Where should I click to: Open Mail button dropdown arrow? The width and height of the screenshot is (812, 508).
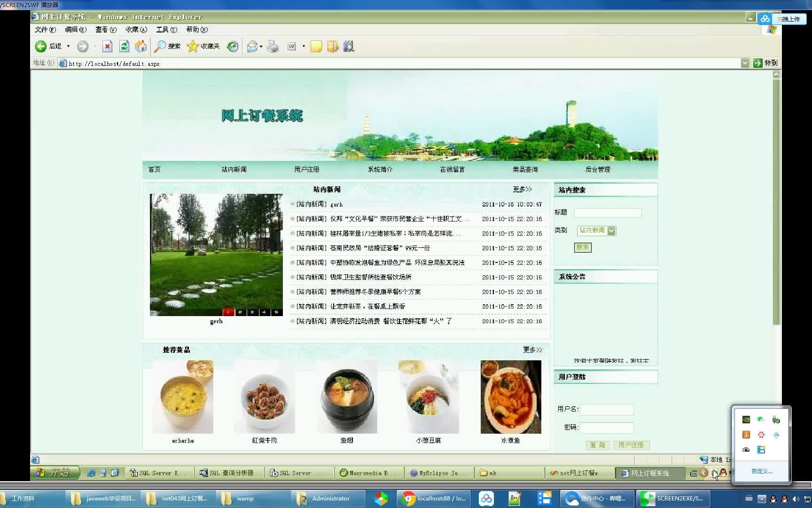click(261, 46)
